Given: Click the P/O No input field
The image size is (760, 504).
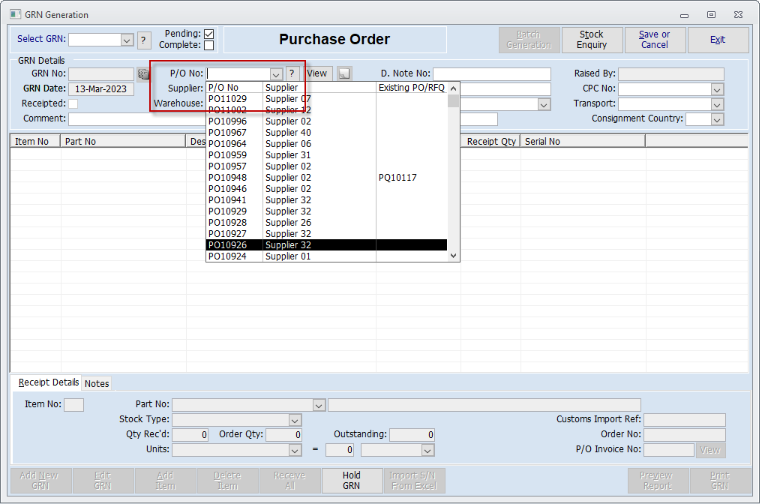Looking at the screenshot, I should coord(238,74).
